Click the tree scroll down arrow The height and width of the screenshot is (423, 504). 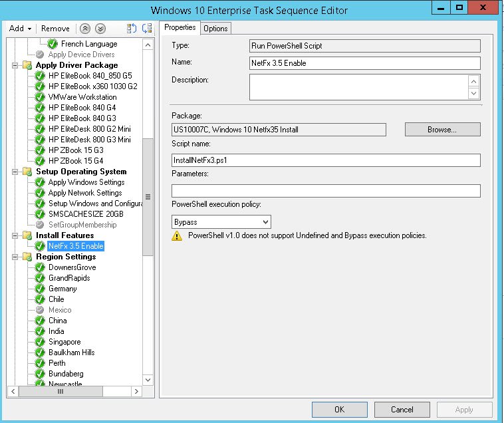[x=148, y=380]
